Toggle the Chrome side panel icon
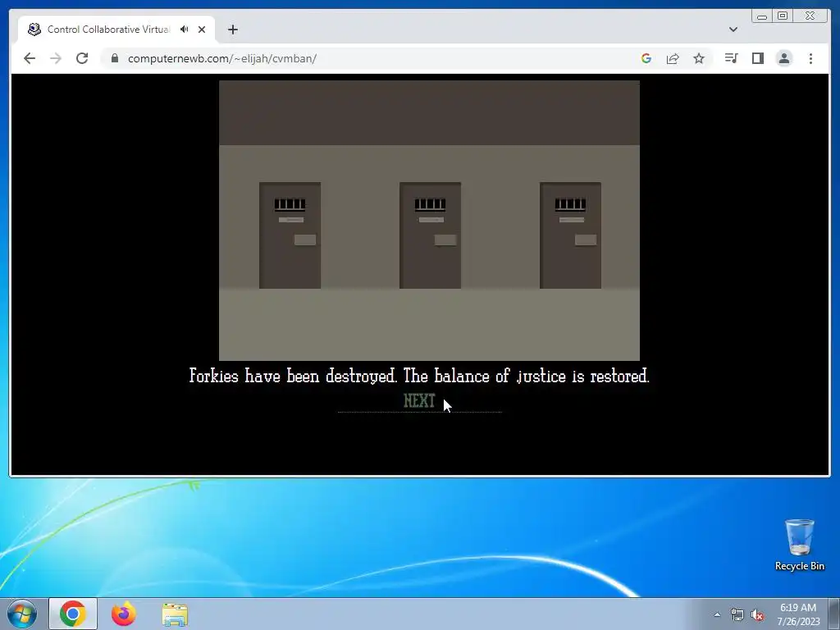Image resolution: width=840 pixels, height=630 pixels. click(x=757, y=58)
